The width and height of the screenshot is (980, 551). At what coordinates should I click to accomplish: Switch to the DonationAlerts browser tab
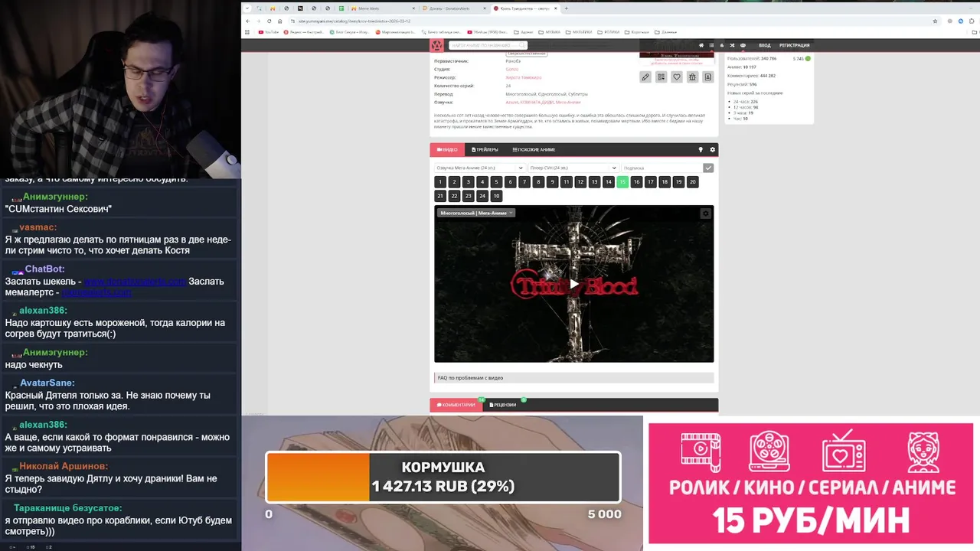coord(453,8)
